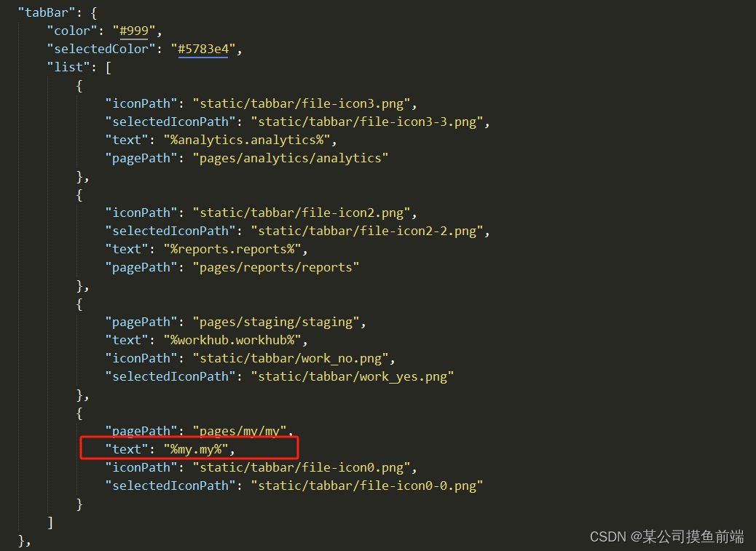Click the pages/reports/reports path string

[x=276, y=268]
